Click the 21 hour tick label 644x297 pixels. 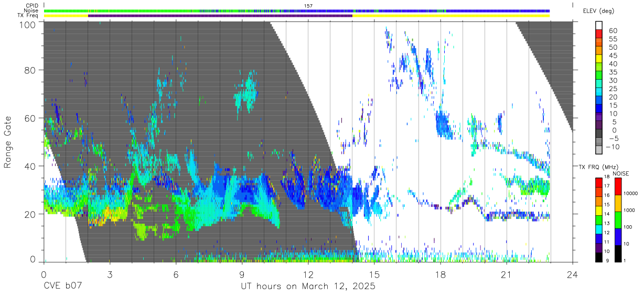[x=507, y=275]
